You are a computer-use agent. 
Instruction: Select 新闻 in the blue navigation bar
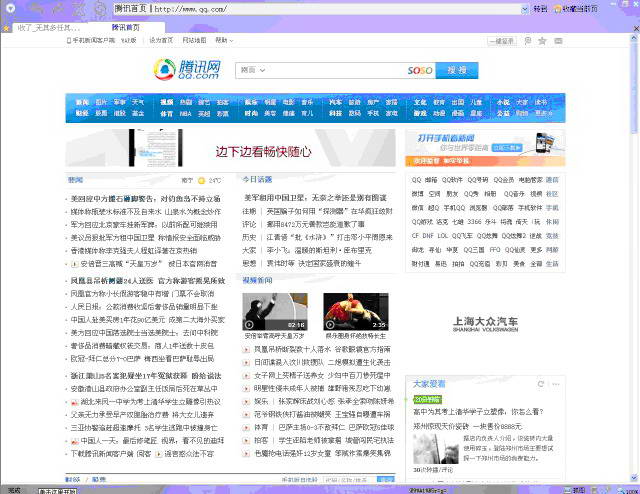pos(81,102)
